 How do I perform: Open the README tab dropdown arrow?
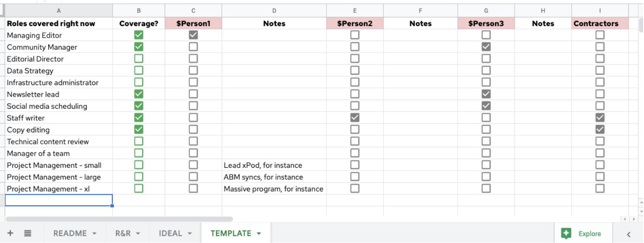tap(94, 233)
